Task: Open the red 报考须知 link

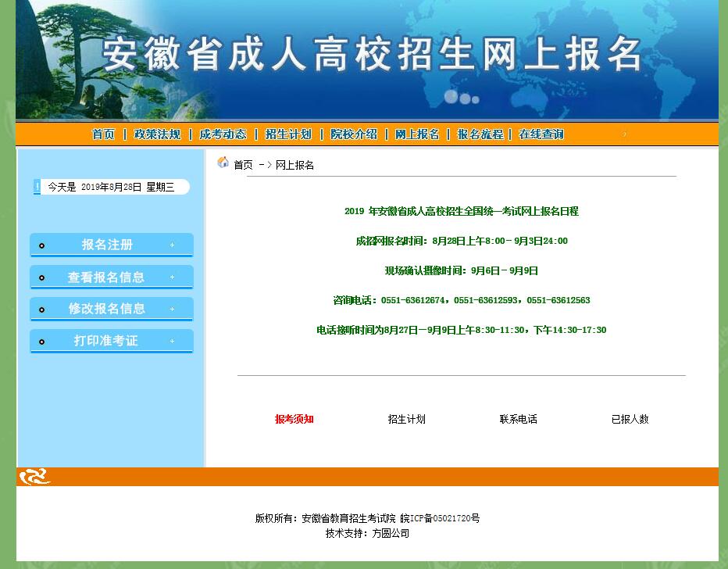Action: tap(294, 419)
